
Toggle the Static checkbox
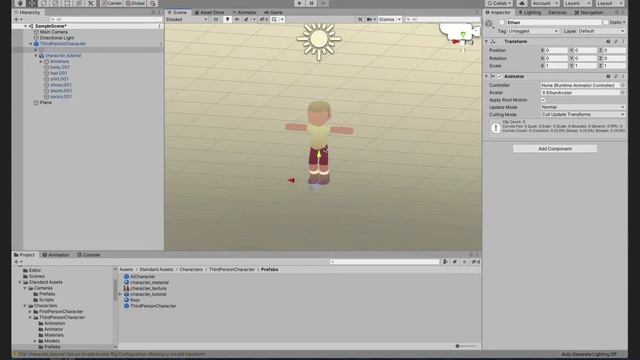coord(605,22)
